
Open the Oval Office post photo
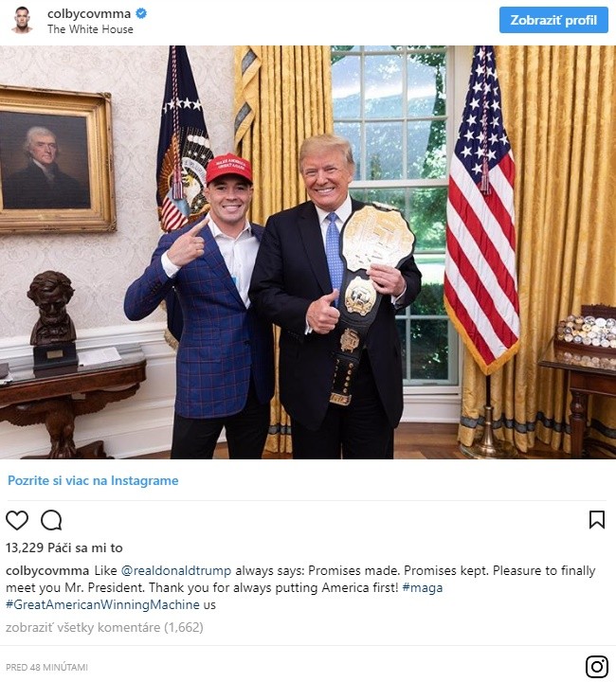[x=308, y=252]
